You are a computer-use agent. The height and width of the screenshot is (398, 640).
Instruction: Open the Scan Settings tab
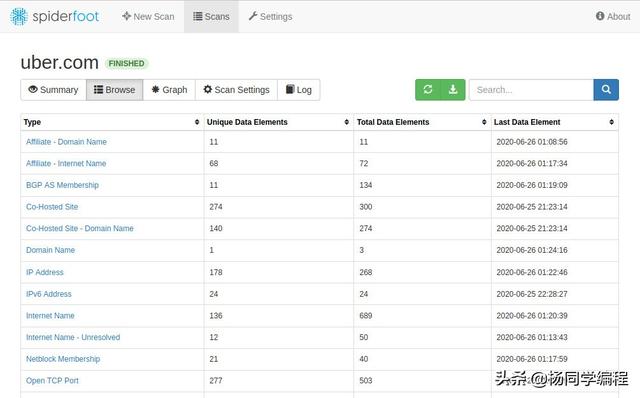[x=236, y=90]
